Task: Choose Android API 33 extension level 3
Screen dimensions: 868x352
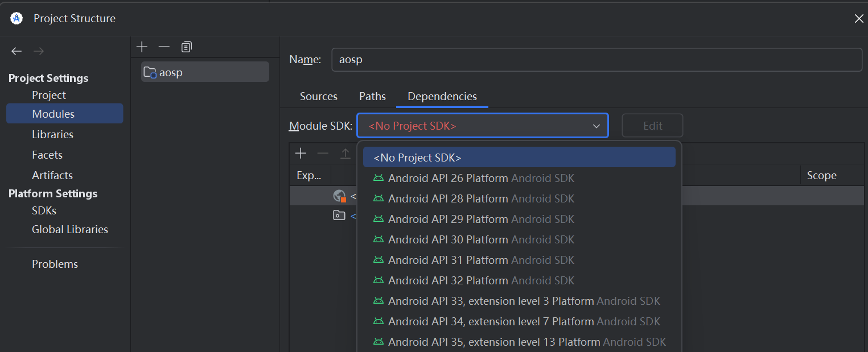Action: (x=519, y=301)
